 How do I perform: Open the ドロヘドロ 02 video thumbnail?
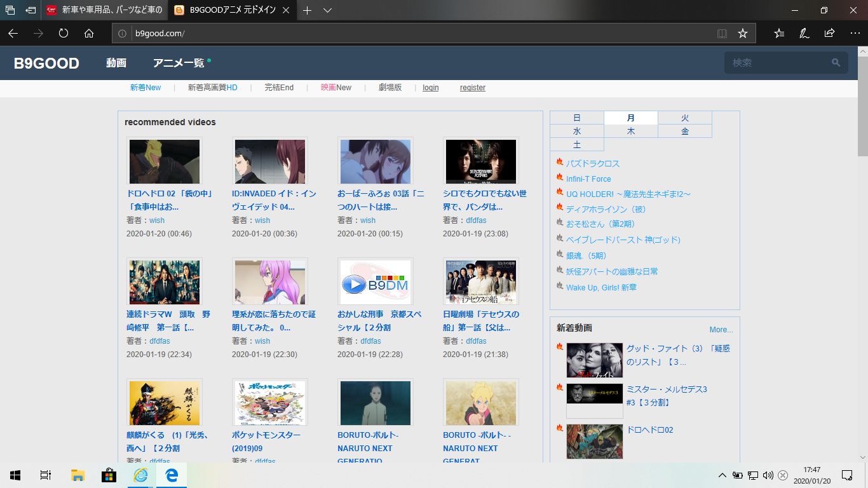click(165, 161)
